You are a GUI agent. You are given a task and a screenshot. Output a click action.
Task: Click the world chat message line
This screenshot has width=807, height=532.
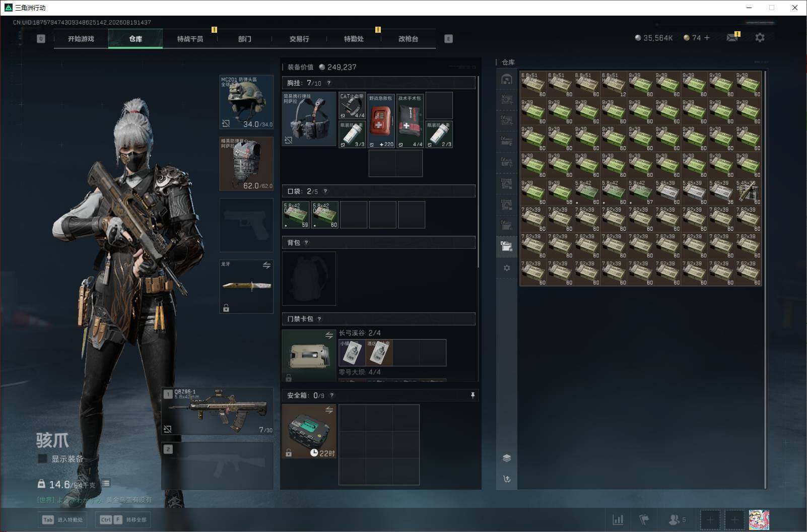coord(94,500)
